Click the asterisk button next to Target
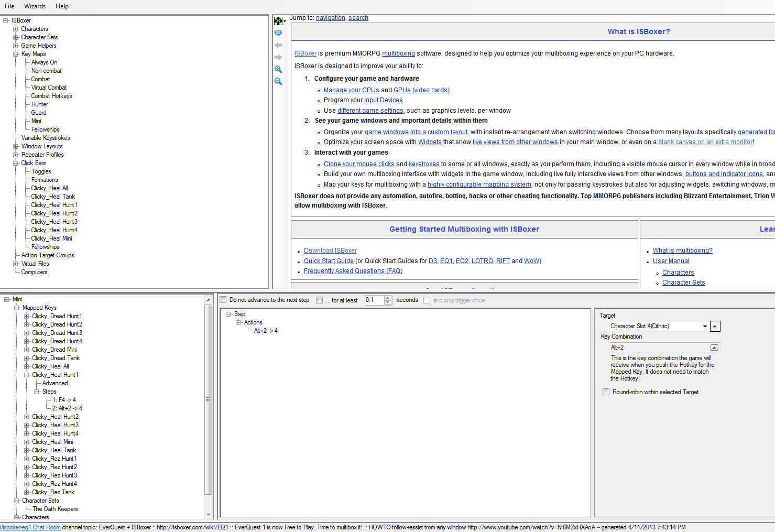Screen dimensions: 775x532 (x=715, y=327)
